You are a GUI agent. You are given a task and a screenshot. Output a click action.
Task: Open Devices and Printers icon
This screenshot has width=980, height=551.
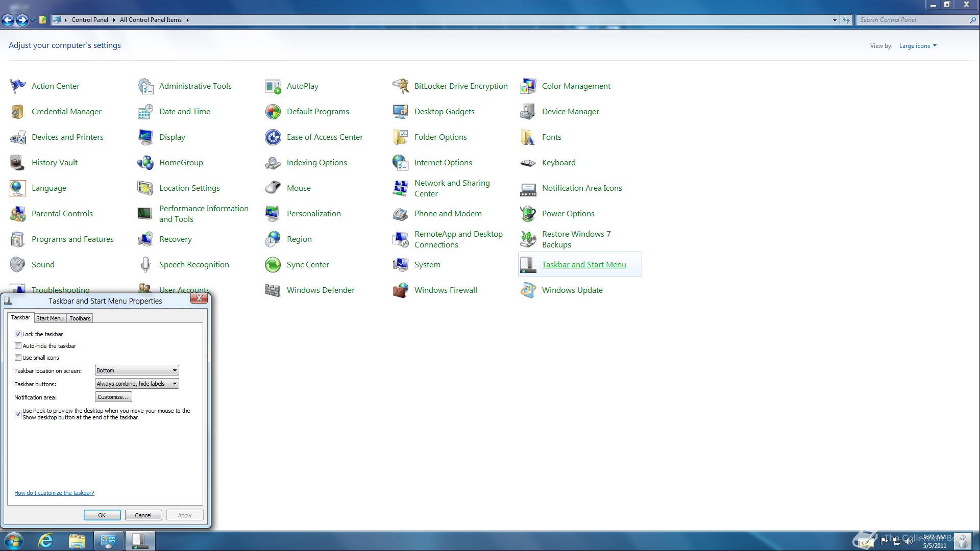coord(17,137)
